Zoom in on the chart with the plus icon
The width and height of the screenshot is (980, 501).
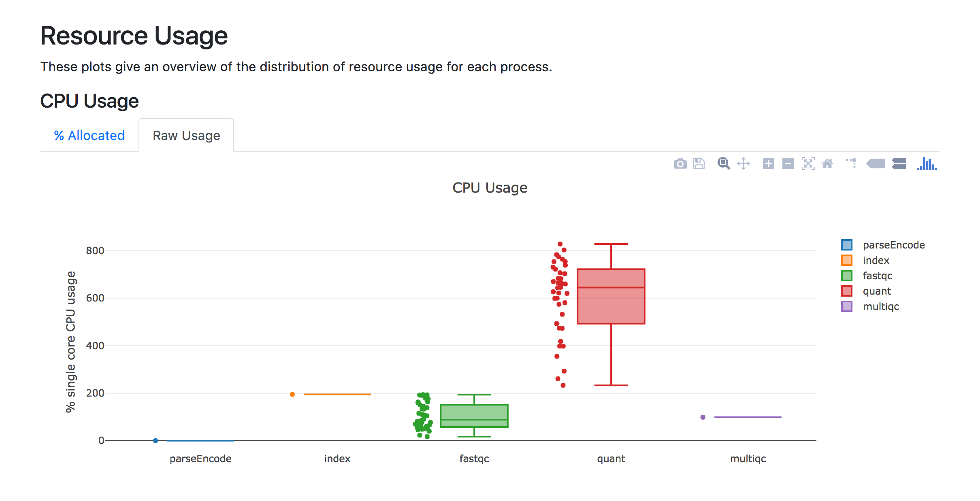(x=769, y=163)
